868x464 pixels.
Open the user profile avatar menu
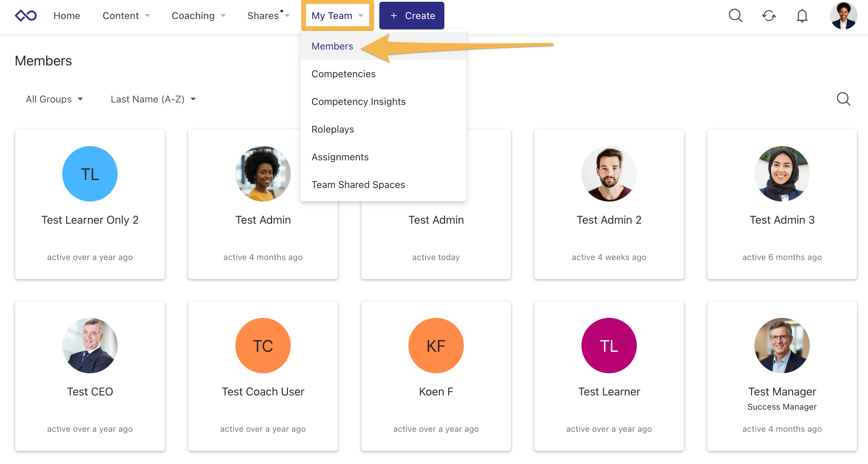point(843,16)
